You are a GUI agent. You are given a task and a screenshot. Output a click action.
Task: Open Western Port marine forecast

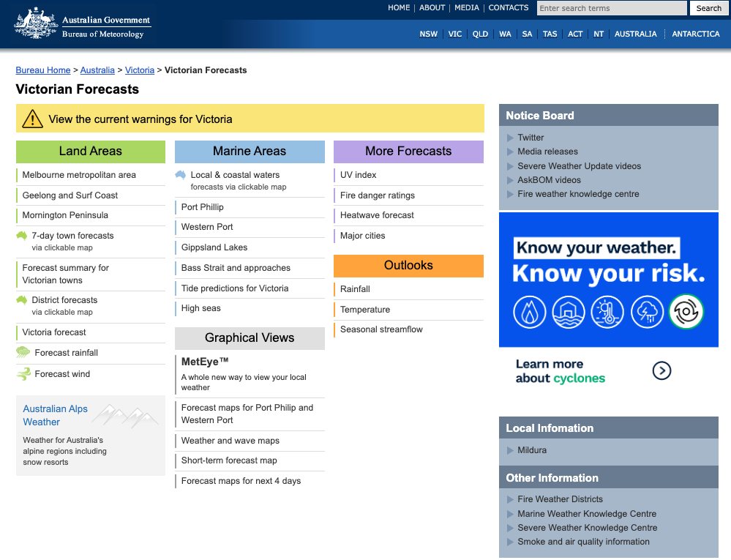point(207,227)
